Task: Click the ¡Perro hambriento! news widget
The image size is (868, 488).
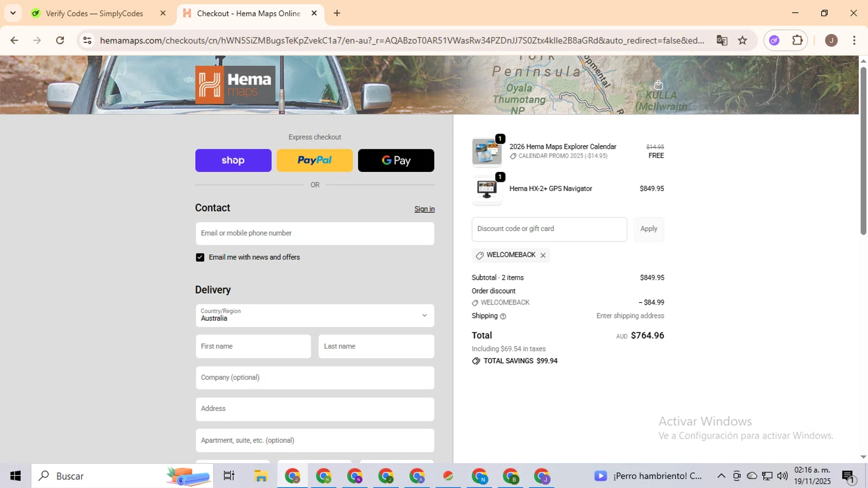Action: coord(648,476)
